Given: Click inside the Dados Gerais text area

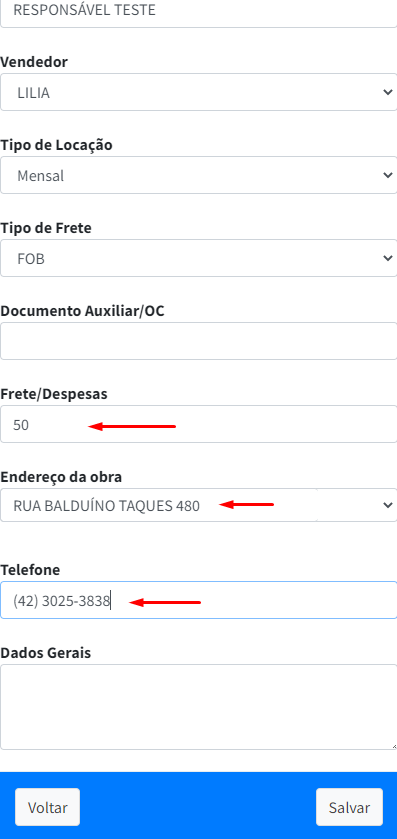Looking at the screenshot, I should [x=198, y=707].
